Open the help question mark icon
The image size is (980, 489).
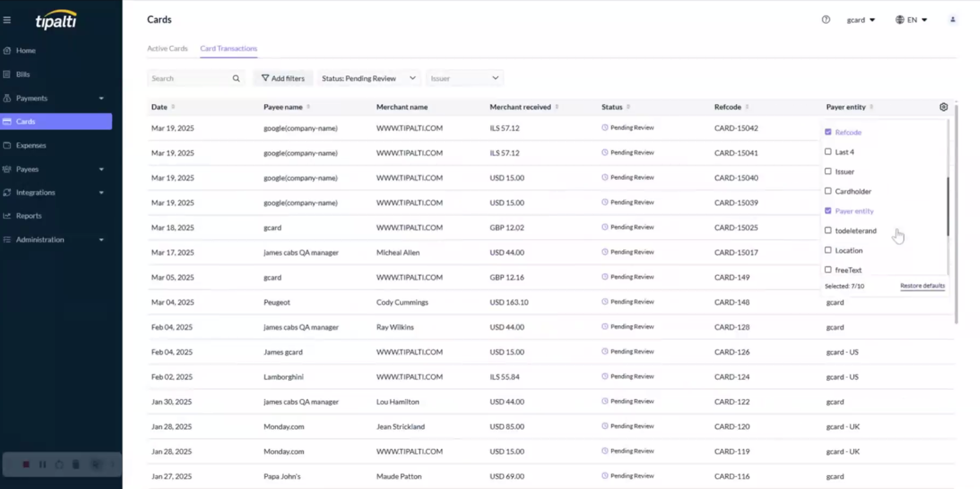click(x=826, y=19)
